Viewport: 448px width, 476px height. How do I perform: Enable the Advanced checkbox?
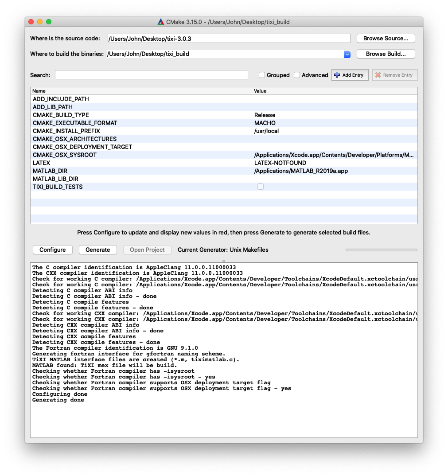point(297,75)
